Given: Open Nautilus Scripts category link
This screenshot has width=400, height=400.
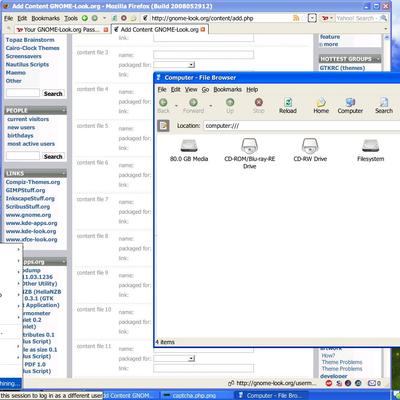Looking at the screenshot, I should pyautogui.click(x=27, y=64).
